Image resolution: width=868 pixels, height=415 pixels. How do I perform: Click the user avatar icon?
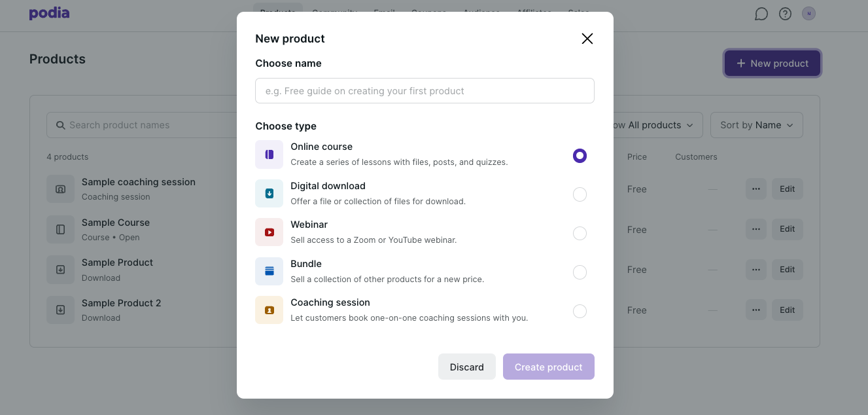pyautogui.click(x=809, y=14)
